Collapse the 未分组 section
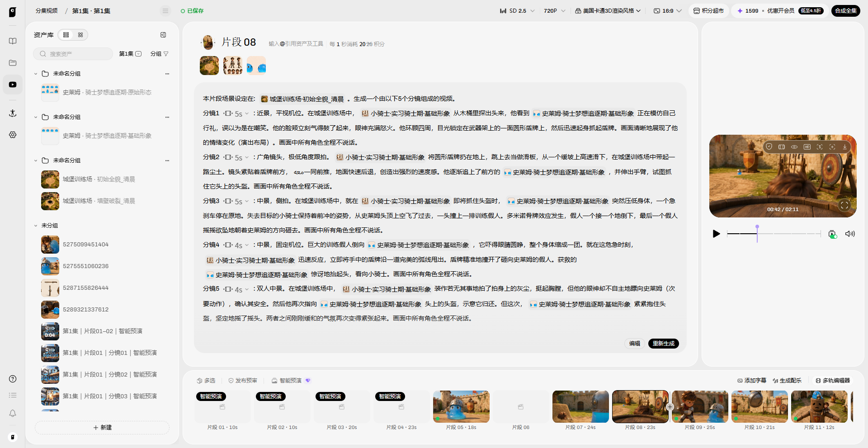The image size is (868, 448). coord(36,226)
